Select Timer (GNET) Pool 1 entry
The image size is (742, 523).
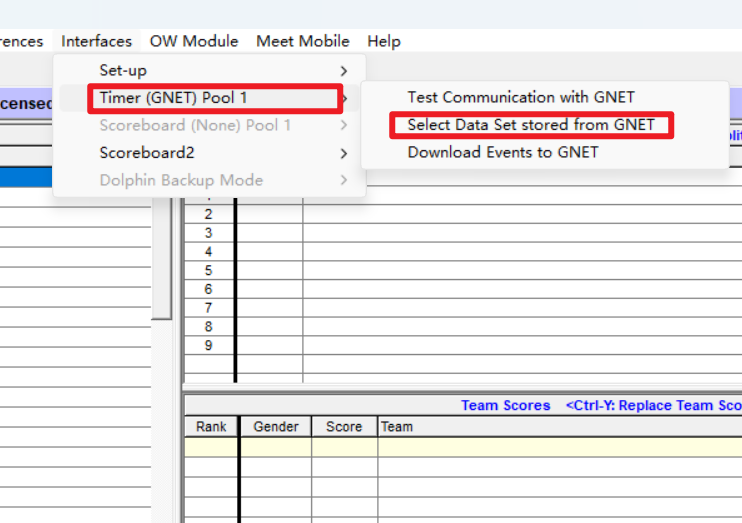[x=173, y=98]
